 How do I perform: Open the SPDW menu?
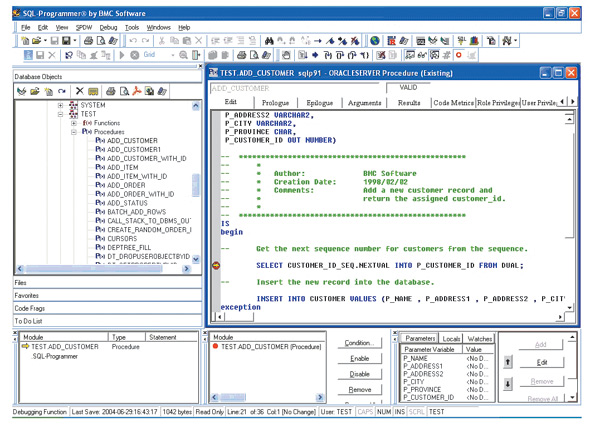click(x=84, y=28)
